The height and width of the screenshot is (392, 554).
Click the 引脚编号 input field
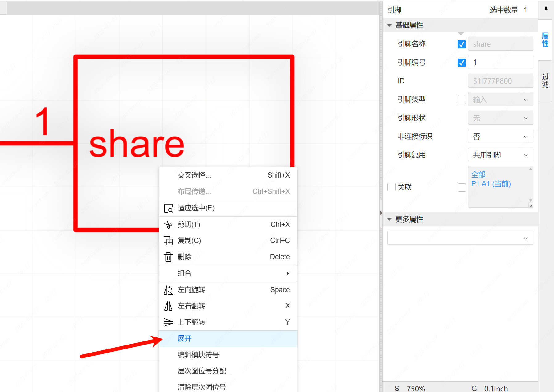pyautogui.click(x=500, y=63)
